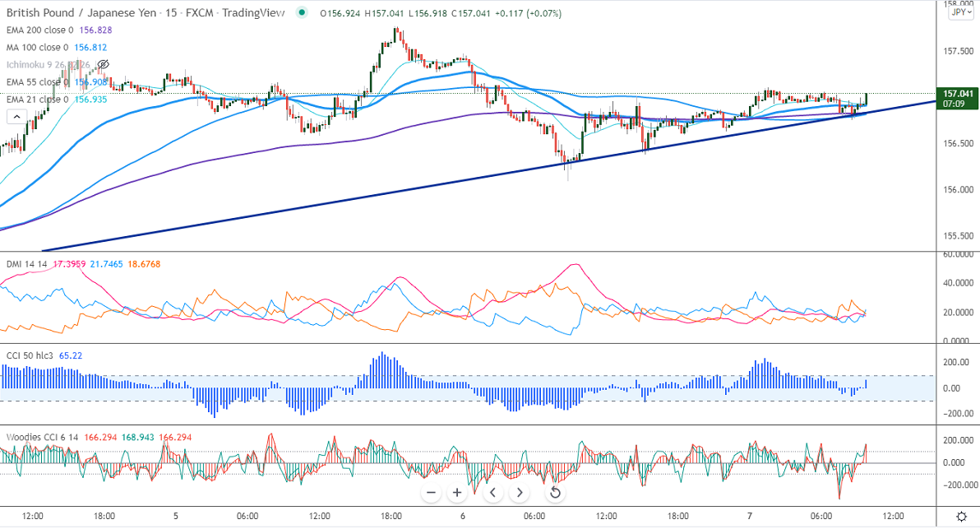Click the EMA 200 value 156.828
980x529 pixels.
[95, 30]
